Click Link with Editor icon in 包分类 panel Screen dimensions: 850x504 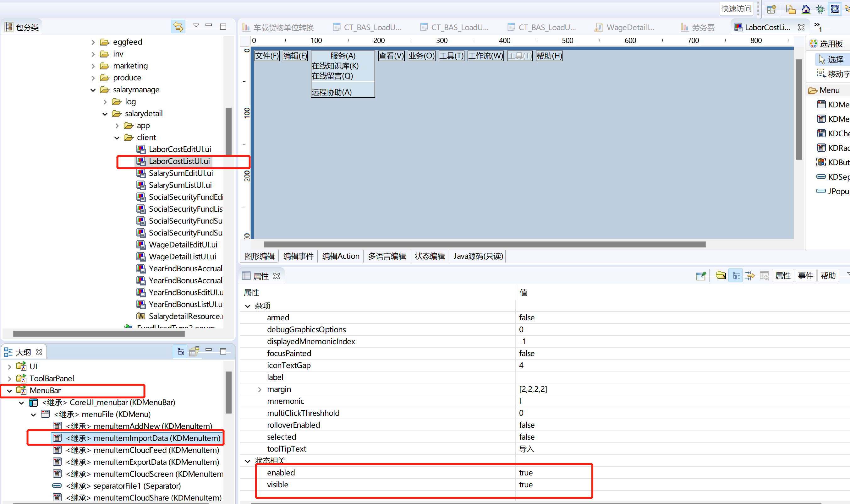(178, 26)
